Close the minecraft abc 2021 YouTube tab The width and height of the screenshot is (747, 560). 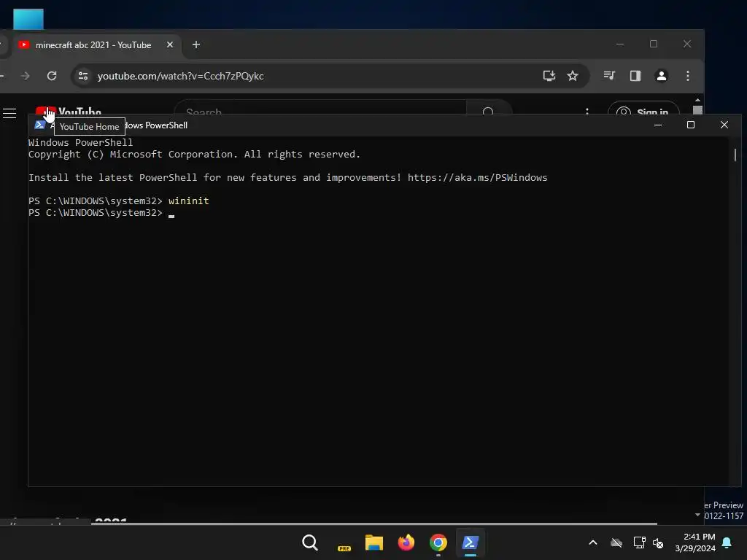[170, 44]
